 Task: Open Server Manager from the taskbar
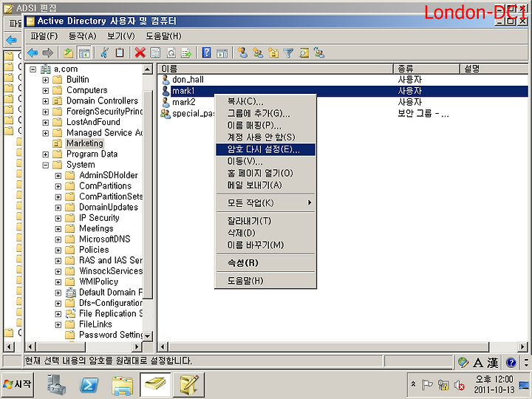(56, 384)
